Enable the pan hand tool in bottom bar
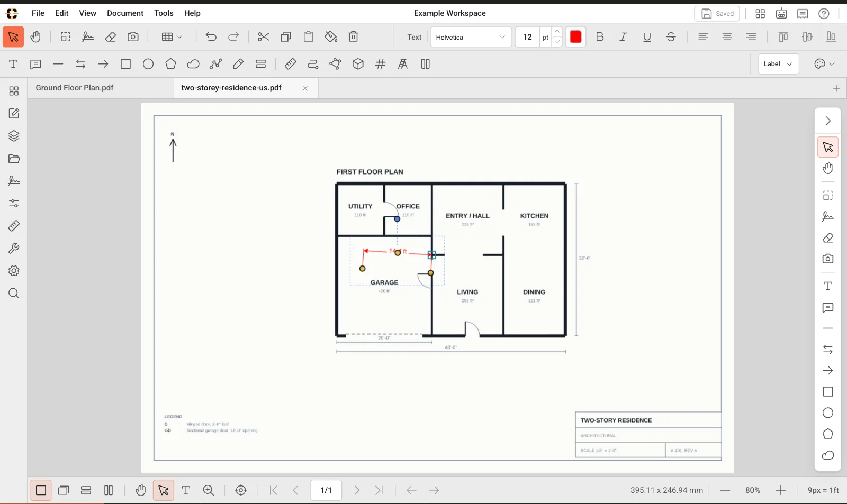This screenshot has width=847, height=504. [140, 491]
